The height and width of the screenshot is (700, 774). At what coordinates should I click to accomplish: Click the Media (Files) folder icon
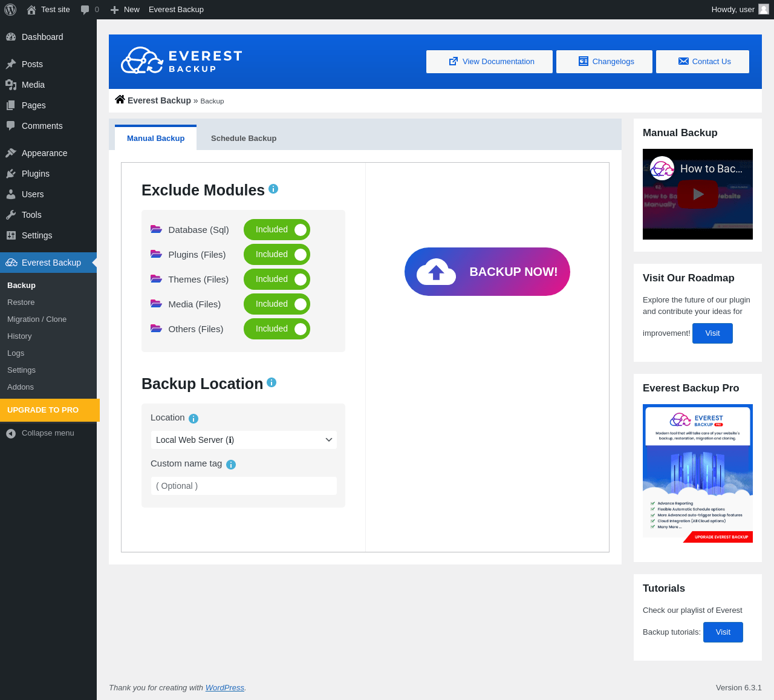click(x=156, y=304)
